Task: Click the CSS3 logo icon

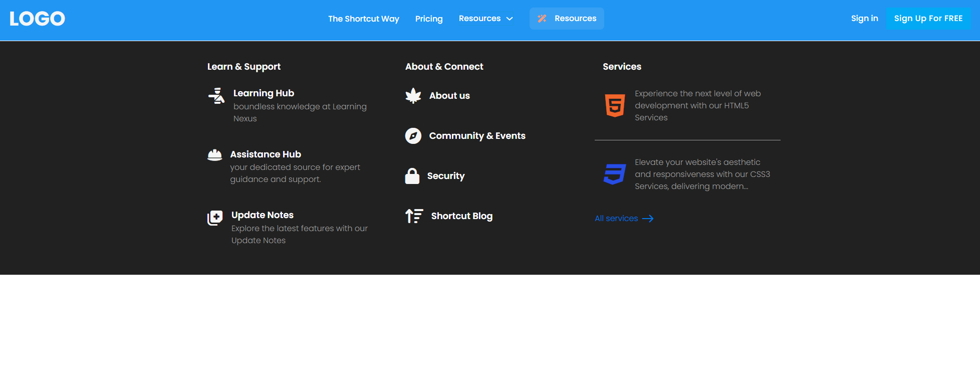Action: point(615,174)
